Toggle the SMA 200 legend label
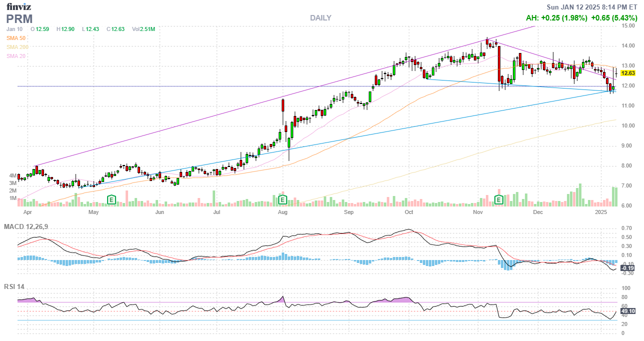644x341 pixels. [18, 47]
